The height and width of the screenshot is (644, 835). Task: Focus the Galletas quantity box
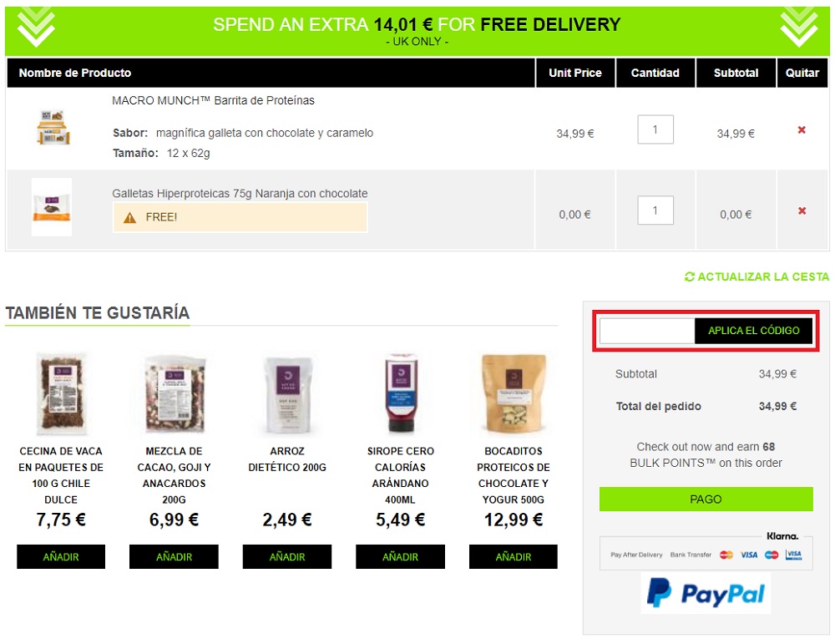pos(655,210)
